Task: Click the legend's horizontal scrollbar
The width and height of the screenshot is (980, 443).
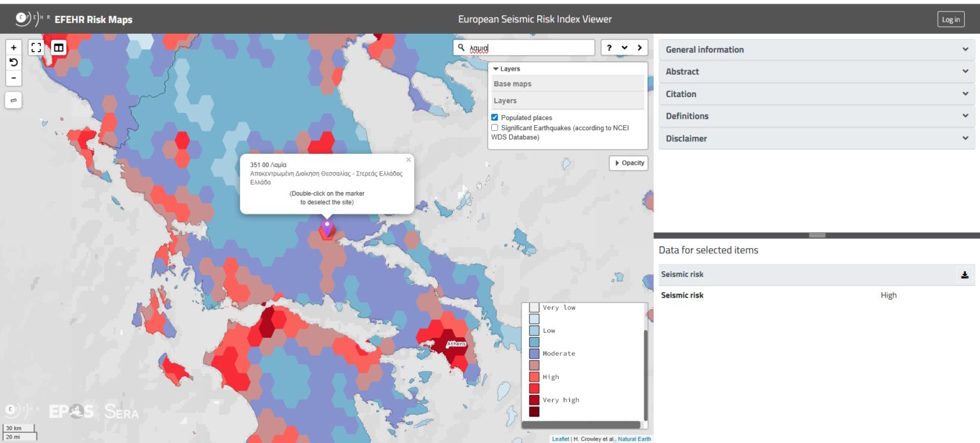Action: [x=581, y=425]
